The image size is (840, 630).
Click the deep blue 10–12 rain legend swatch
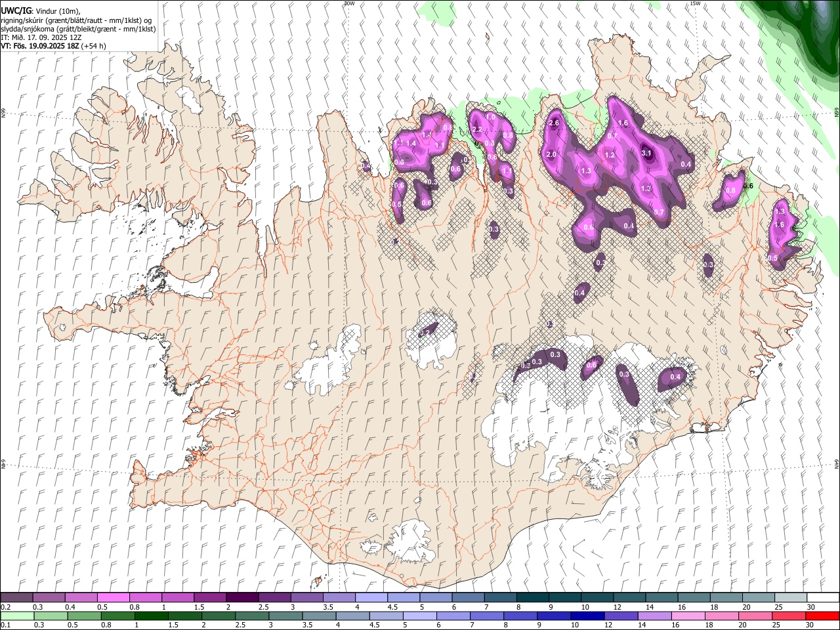(586, 616)
